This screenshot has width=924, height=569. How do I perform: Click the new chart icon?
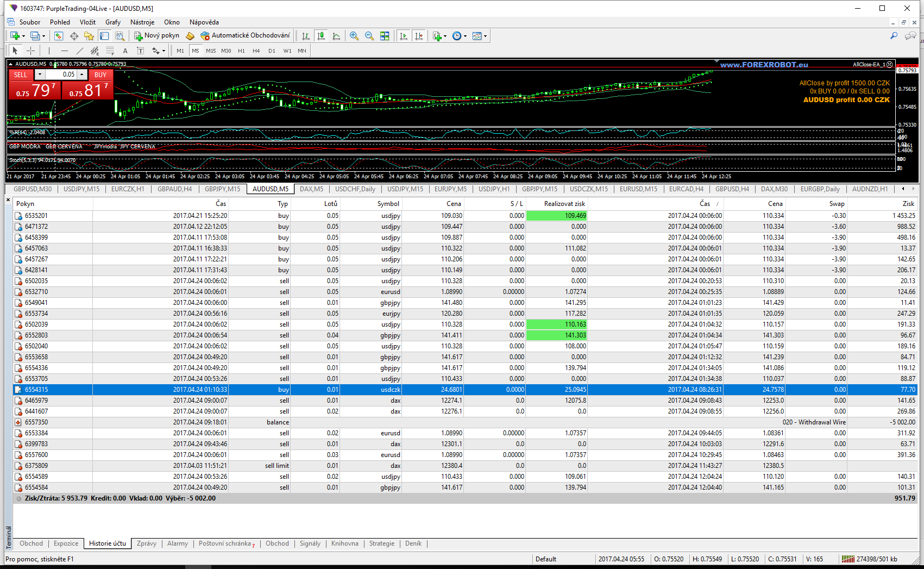click(x=15, y=36)
